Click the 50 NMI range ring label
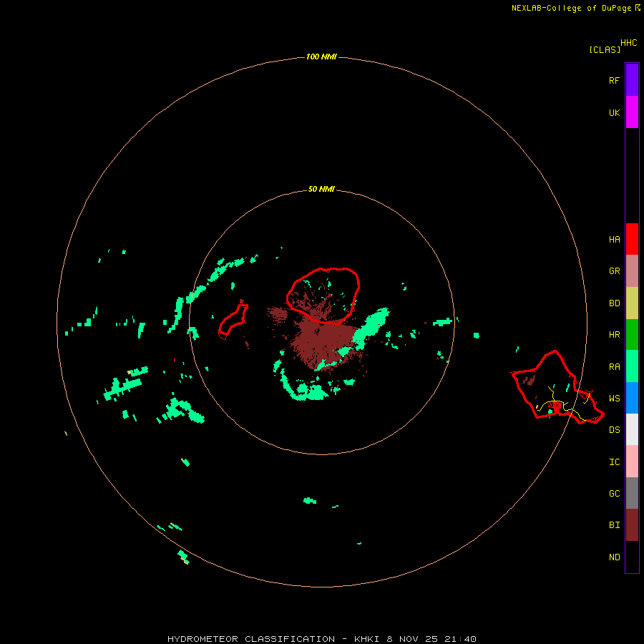 pyautogui.click(x=321, y=189)
